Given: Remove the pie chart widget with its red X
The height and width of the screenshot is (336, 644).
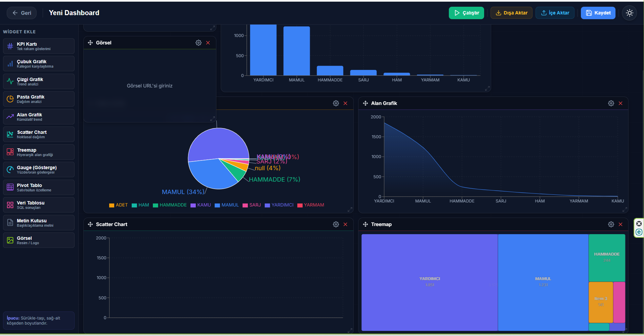Looking at the screenshot, I should [345, 103].
